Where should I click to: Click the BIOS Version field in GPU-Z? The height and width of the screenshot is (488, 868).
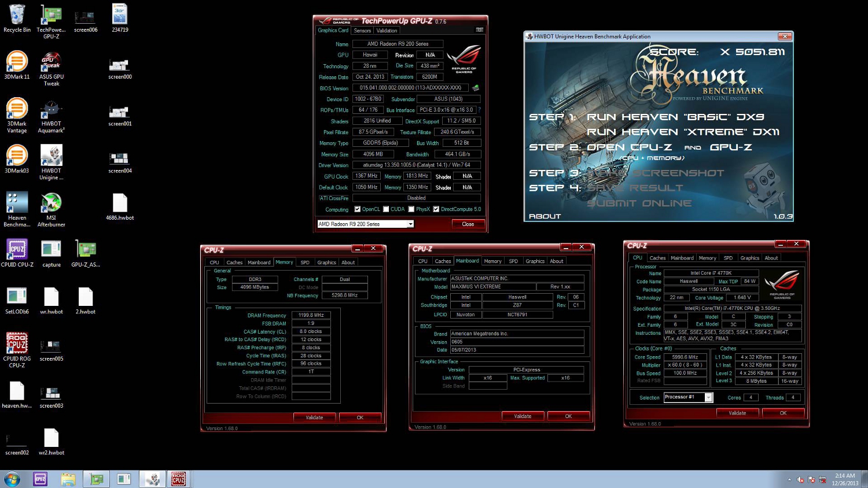click(x=410, y=88)
